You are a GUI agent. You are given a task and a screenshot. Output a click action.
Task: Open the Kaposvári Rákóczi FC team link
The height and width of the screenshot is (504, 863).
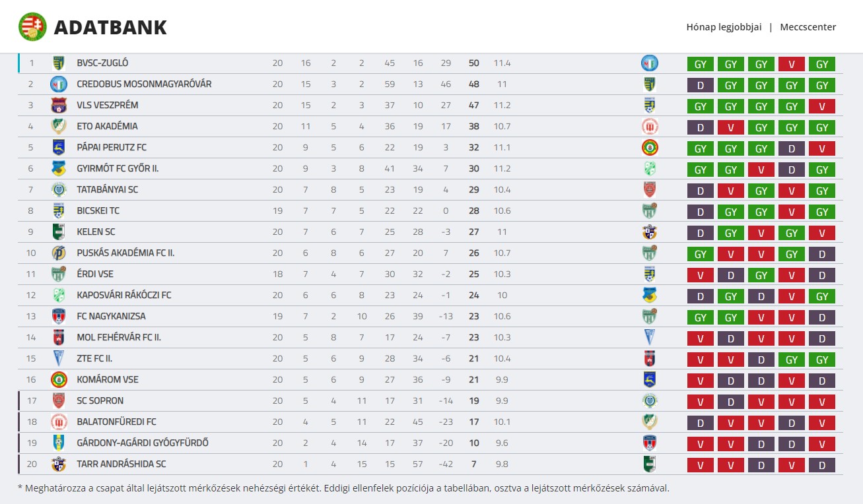click(123, 296)
